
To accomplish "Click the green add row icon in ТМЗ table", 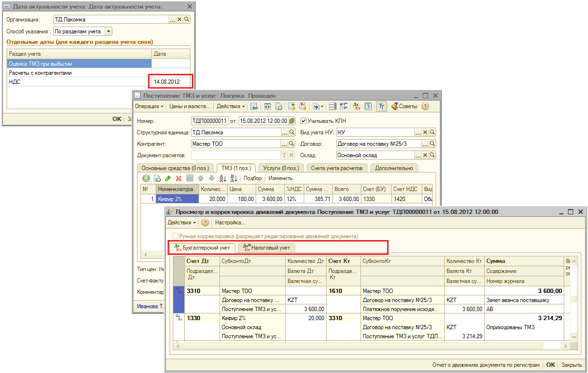I will point(146,178).
